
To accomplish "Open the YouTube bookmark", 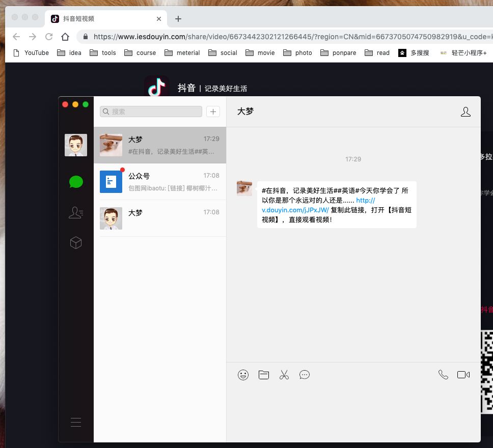I will pos(31,53).
